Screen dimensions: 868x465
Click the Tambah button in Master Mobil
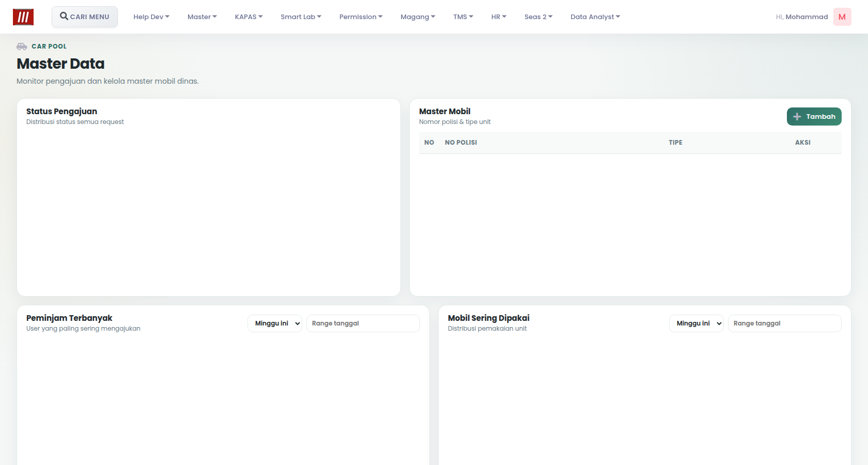point(814,117)
